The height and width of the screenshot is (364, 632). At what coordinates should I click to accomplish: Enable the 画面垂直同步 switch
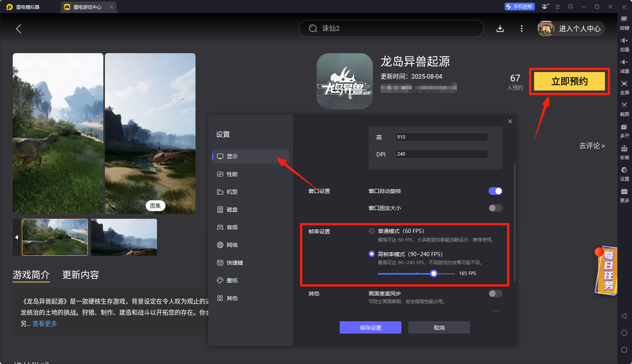(495, 294)
